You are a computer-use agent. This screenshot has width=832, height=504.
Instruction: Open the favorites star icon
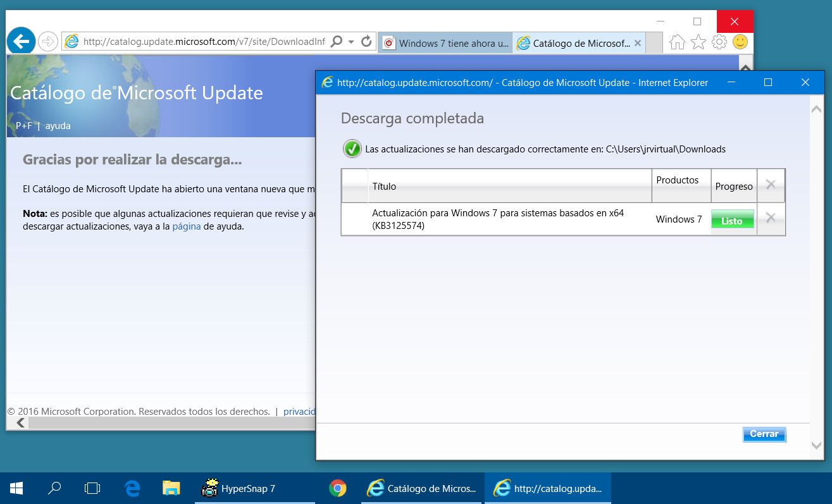coord(698,42)
